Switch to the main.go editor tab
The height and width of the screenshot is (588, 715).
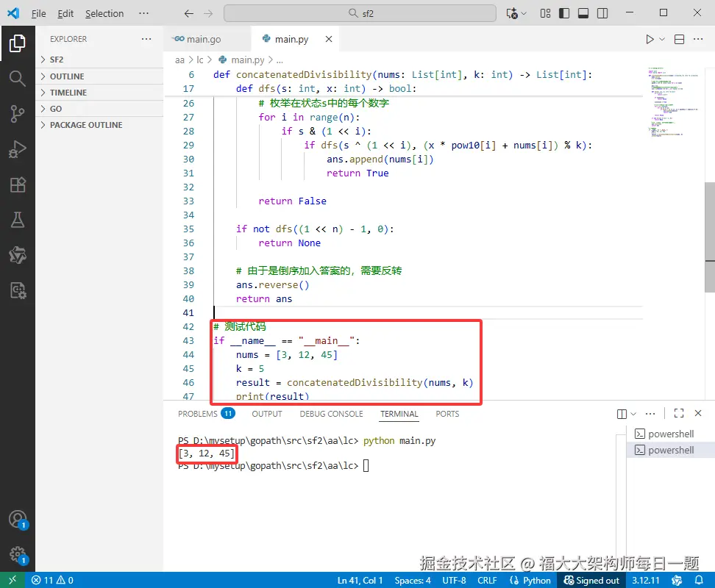[x=207, y=39]
